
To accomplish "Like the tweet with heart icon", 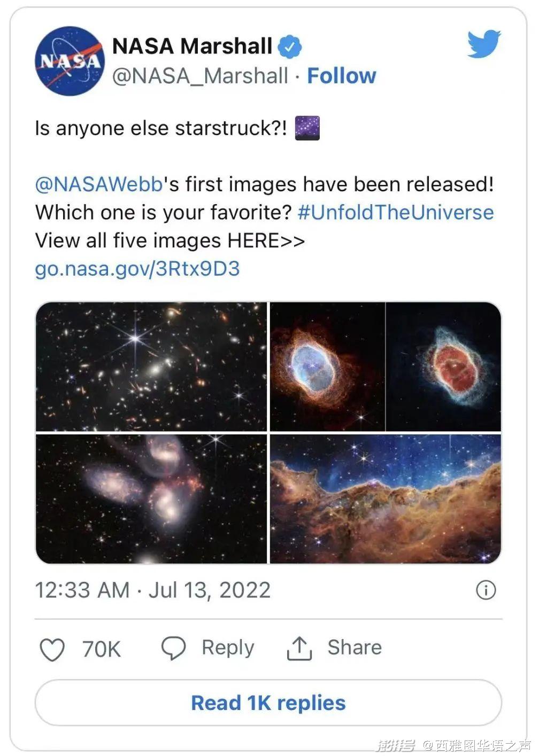I will point(52,649).
